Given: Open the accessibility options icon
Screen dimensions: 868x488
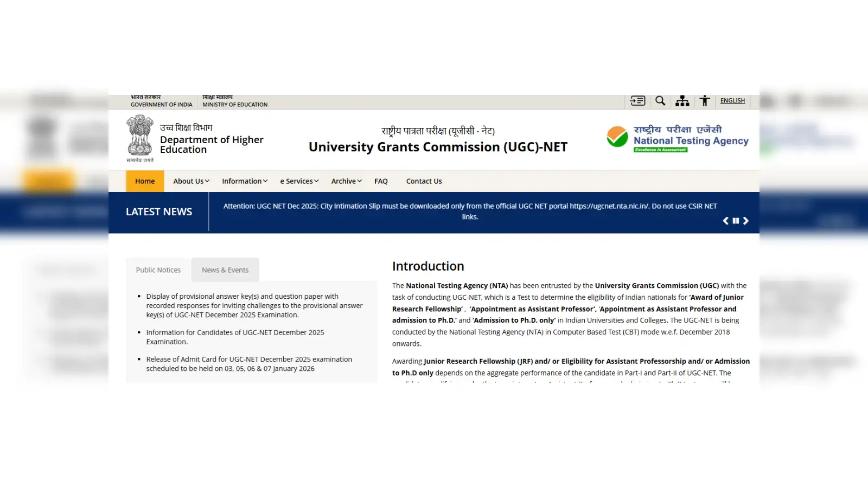Looking at the screenshot, I should point(705,101).
